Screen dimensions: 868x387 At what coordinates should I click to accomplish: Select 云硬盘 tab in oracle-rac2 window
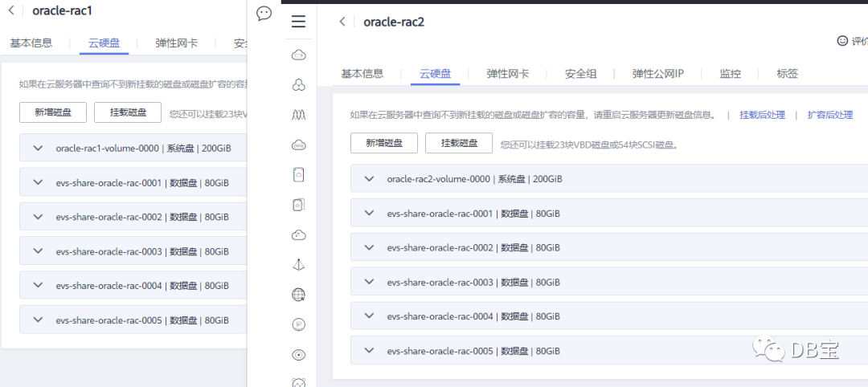(435, 74)
